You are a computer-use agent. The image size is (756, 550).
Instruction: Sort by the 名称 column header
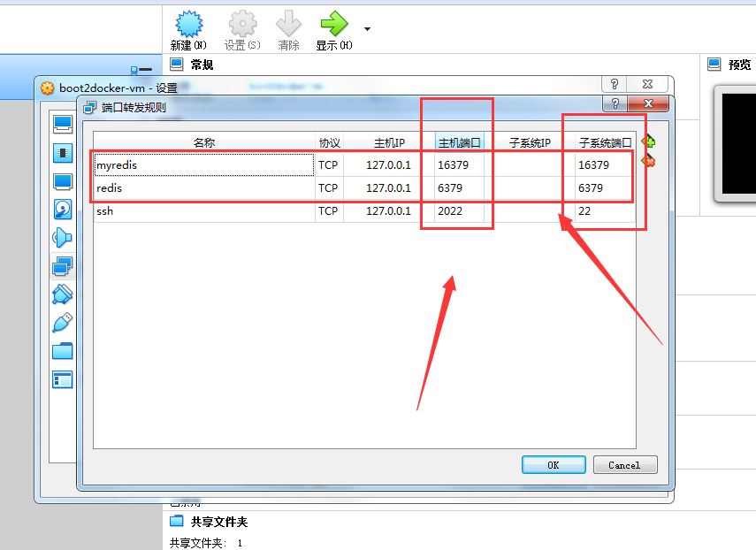pyautogui.click(x=204, y=142)
